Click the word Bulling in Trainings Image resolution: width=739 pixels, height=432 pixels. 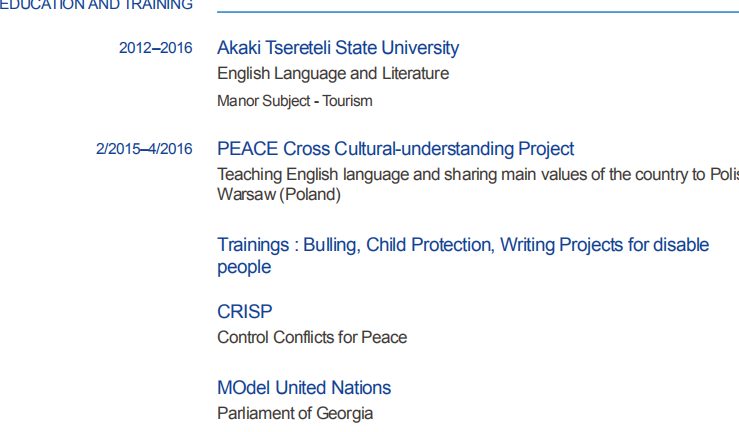tap(329, 245)
